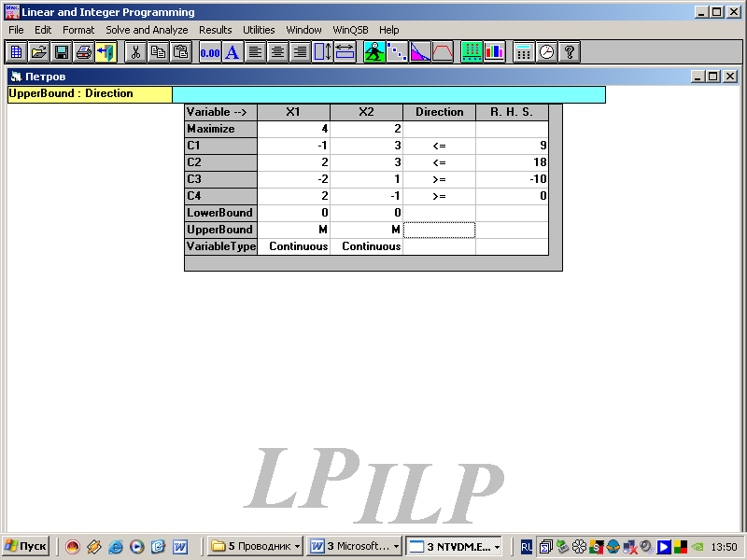
Task: Launch Internet Explorer from quick launch
Action: (115, 547)
